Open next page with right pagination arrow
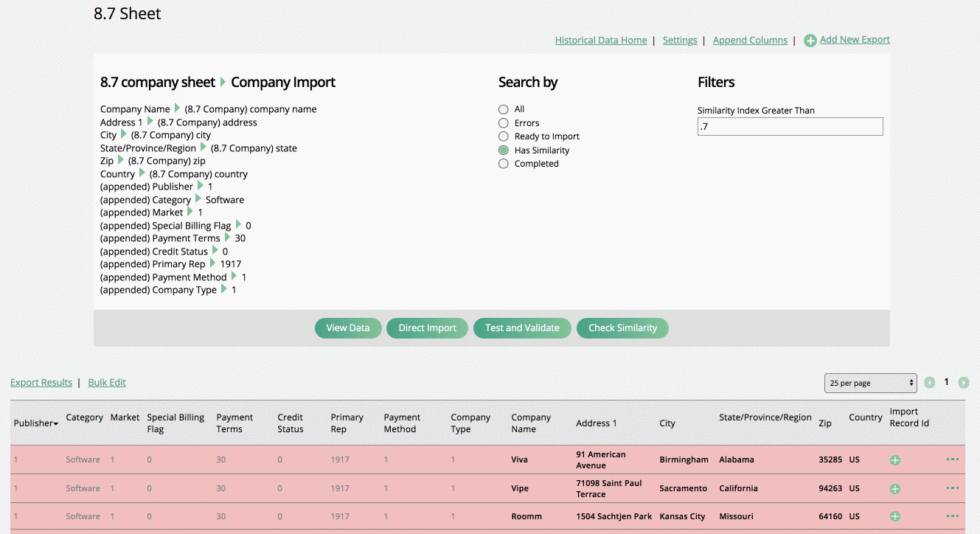The height and width of the screenshot is (534, 980). [x=964, y=382]
